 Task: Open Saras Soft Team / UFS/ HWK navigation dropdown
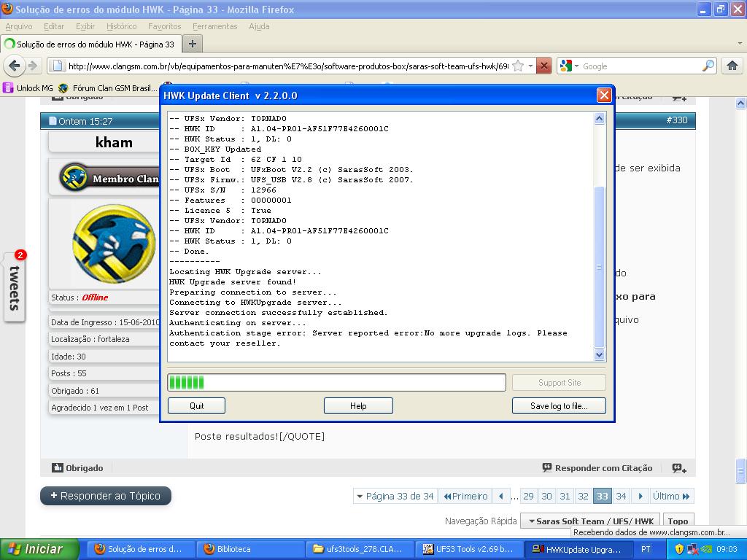click(590, 521)
